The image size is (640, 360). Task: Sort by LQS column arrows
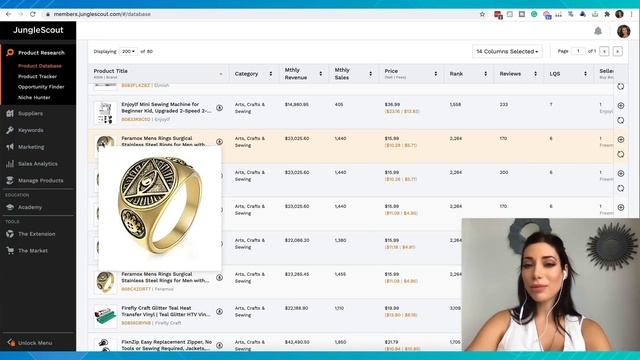(585, 74)
